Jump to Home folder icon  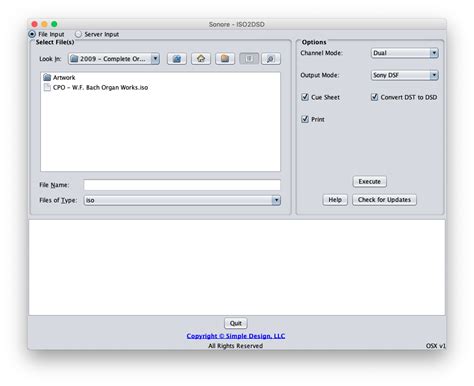(201, 59)
